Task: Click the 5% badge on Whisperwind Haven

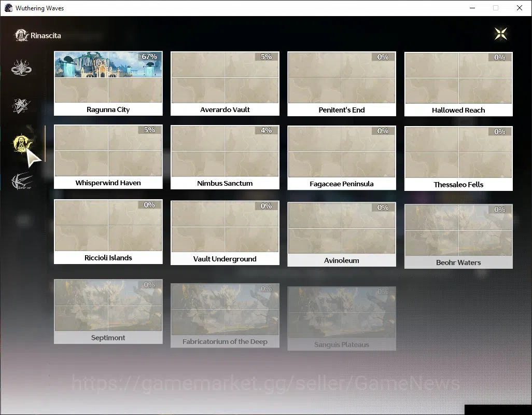Action: click(150, 130)
